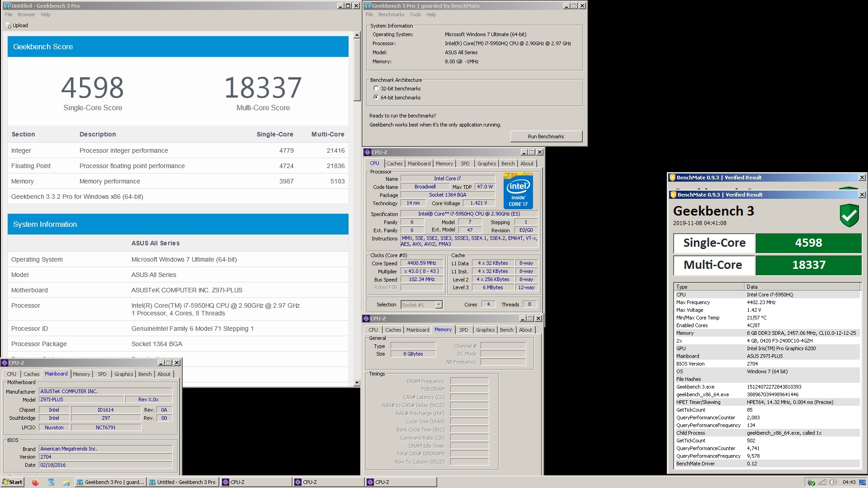Image resolution: width=868 pixels, height=488 pixels.
Task: Maximize the Untitled Geekbench 3 Pro window
Action: [348, 6]
